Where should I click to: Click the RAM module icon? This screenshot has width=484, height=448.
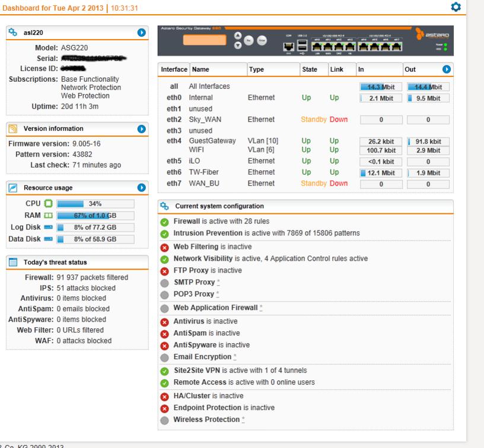[x=49, y=216]
